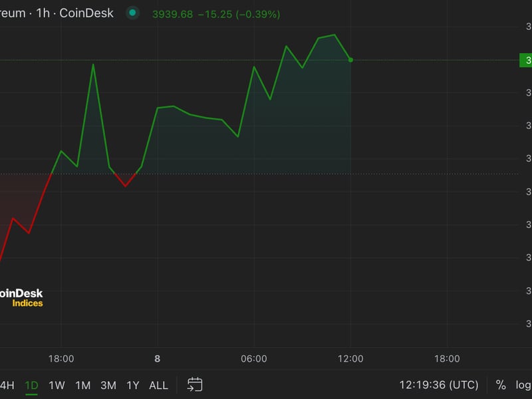
Task: Click the −0.39% change percentage
Action: (x=259, y=12)
